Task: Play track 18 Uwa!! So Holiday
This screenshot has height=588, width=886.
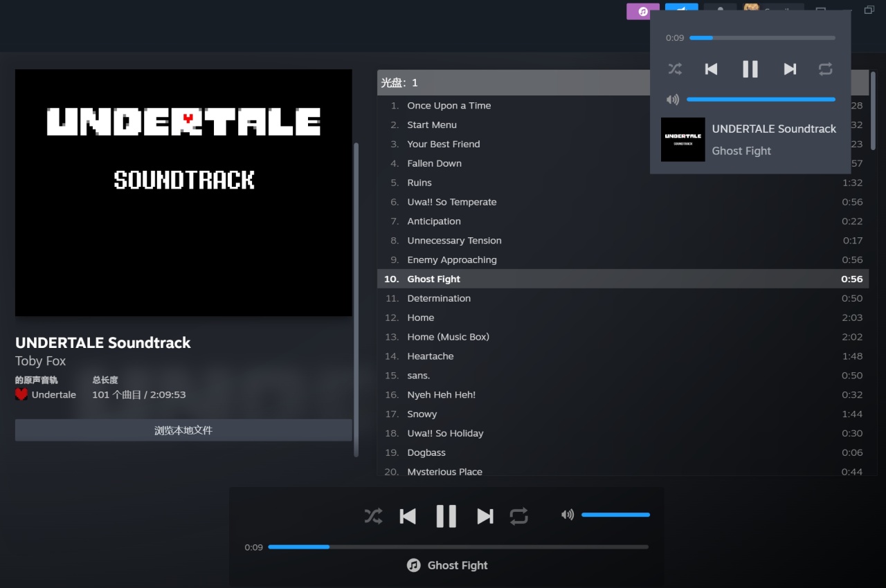Action: [x=623, y=433]
